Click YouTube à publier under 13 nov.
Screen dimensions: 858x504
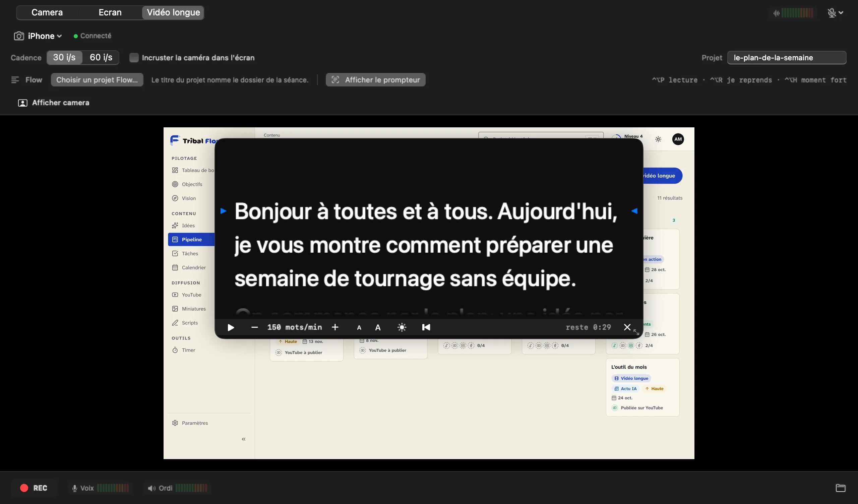[x=299, y=353]
